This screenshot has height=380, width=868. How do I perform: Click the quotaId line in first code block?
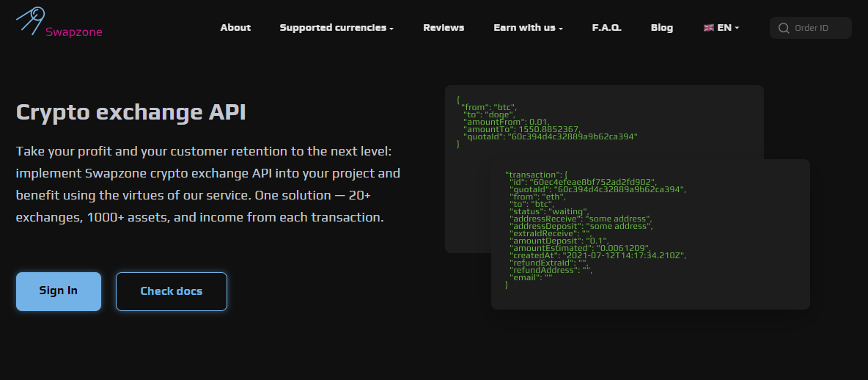click(x=551, y=136)
